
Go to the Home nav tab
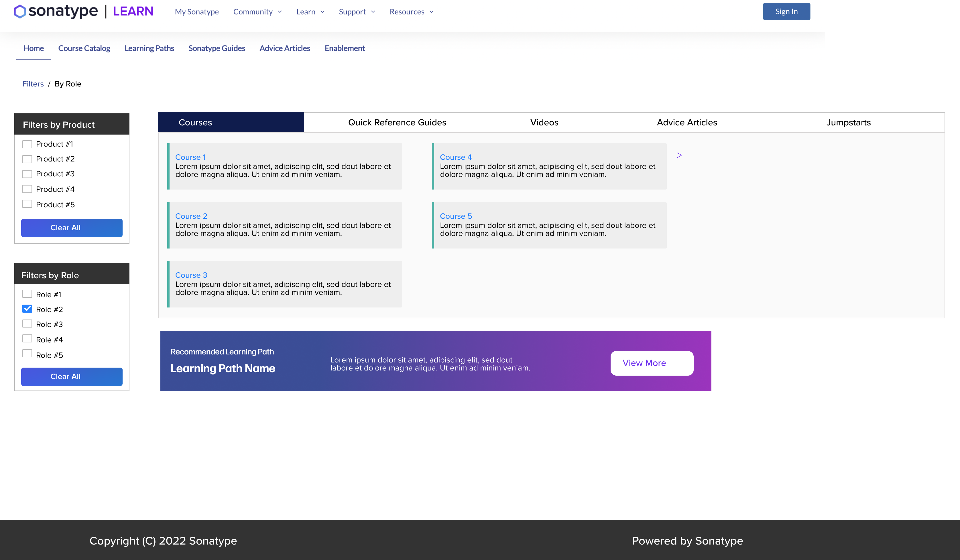tap(34, 48)
